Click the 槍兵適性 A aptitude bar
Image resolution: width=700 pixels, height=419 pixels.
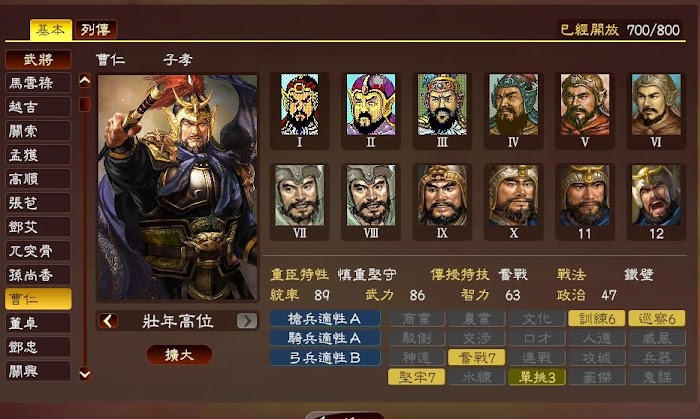tap(325, 319)
